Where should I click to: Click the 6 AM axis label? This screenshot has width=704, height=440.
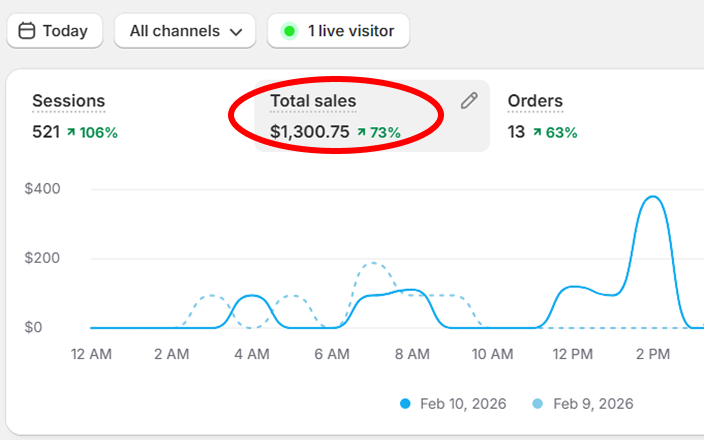(x=332, y=354)
